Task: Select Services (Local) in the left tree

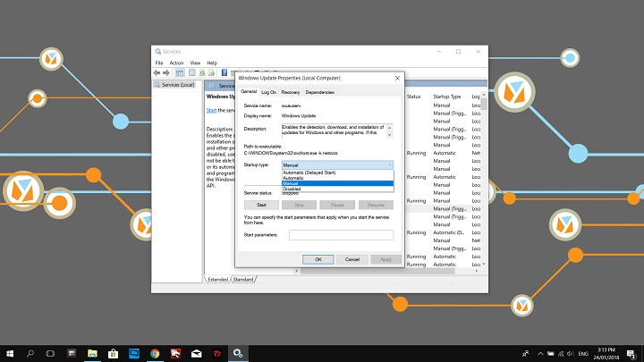Action: click(177, 85)
